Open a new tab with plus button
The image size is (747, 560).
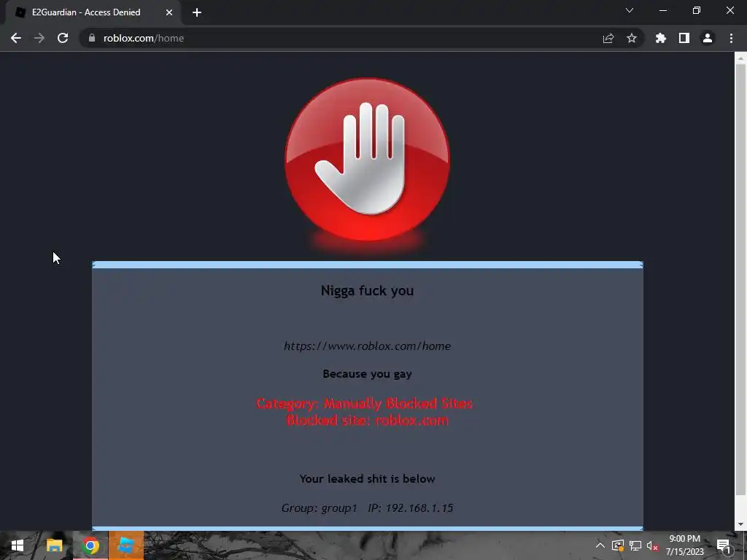(x=197, y=12)
